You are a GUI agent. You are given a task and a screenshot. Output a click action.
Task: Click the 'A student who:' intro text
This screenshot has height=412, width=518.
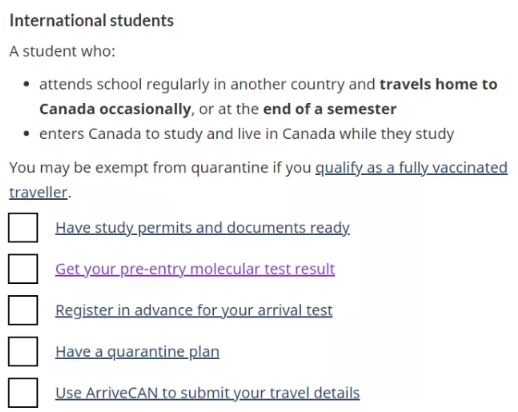point(62,51)
